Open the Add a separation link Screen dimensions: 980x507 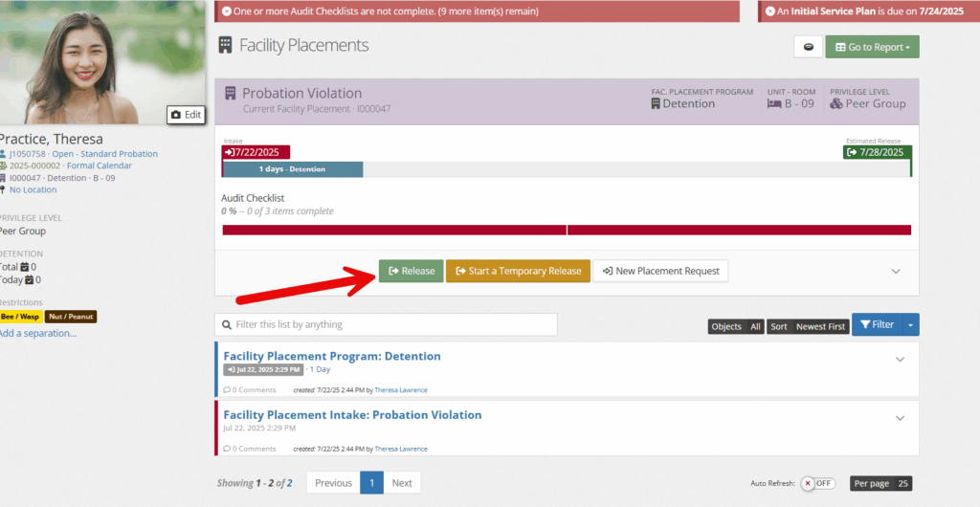(x=37, y=334)
